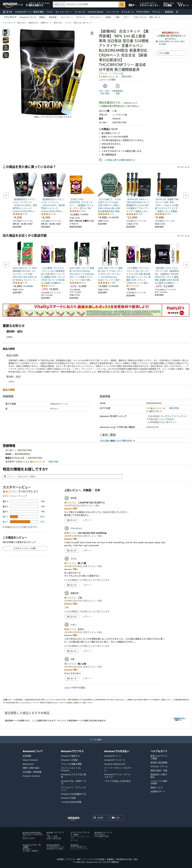
Task: Click previous arrow of first product carousel
Action: (6, 195)
